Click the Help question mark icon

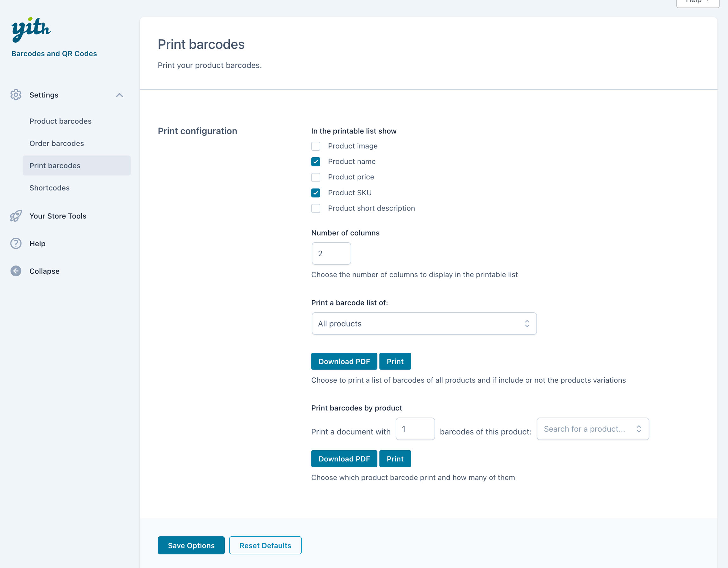pos(16,244)
